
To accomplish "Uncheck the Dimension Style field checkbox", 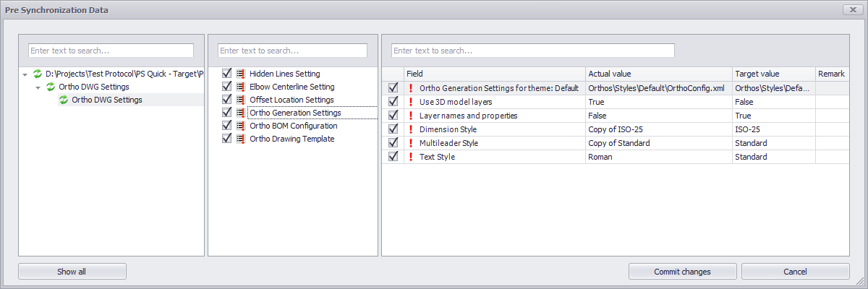I will point(393,129).
